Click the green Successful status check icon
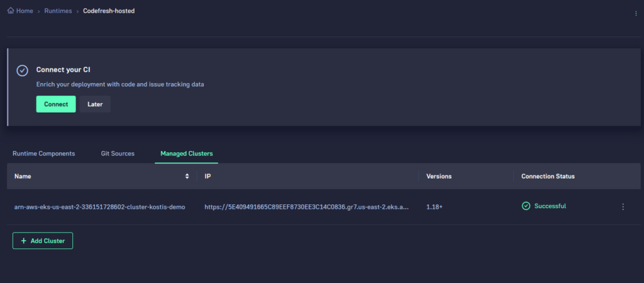This screenshot has height=283, width=644. (x=526, y=206)
